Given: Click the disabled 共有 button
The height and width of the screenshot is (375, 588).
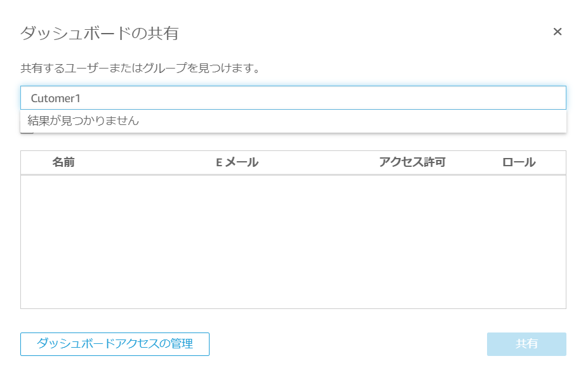Looking at the screenshot, I should 526,344.
